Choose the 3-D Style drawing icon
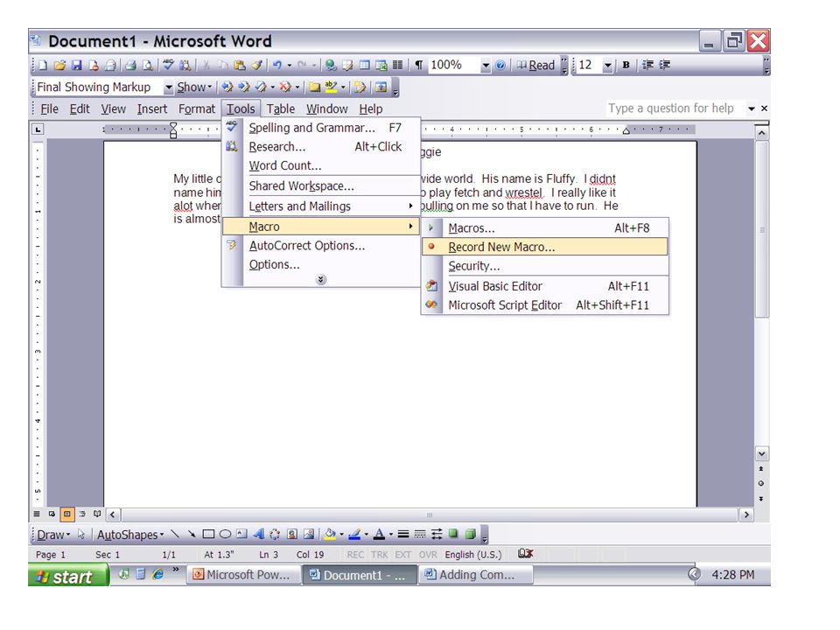 point(471,534)
